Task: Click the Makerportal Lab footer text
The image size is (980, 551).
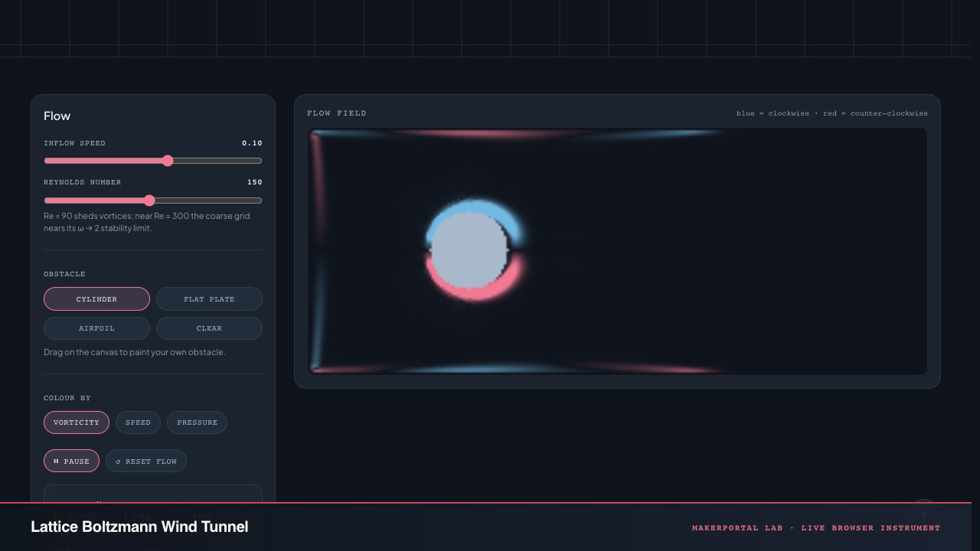Action: point(816,528)
